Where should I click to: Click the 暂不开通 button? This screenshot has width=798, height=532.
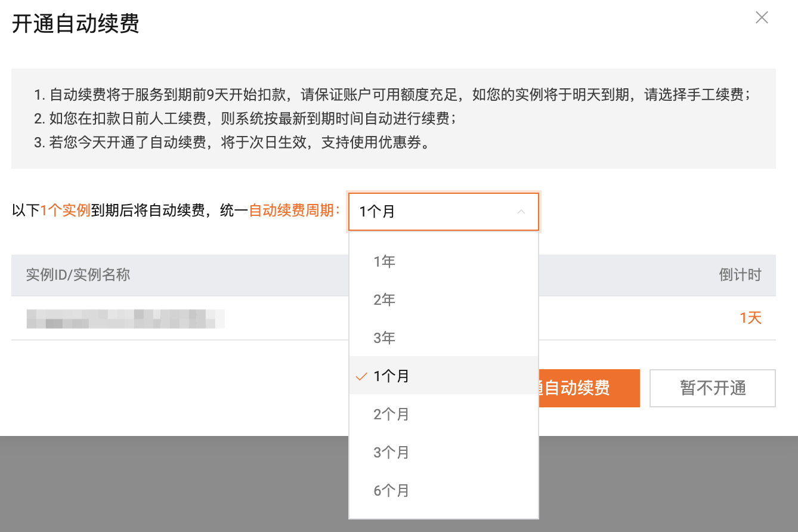(x=713, y=388)
